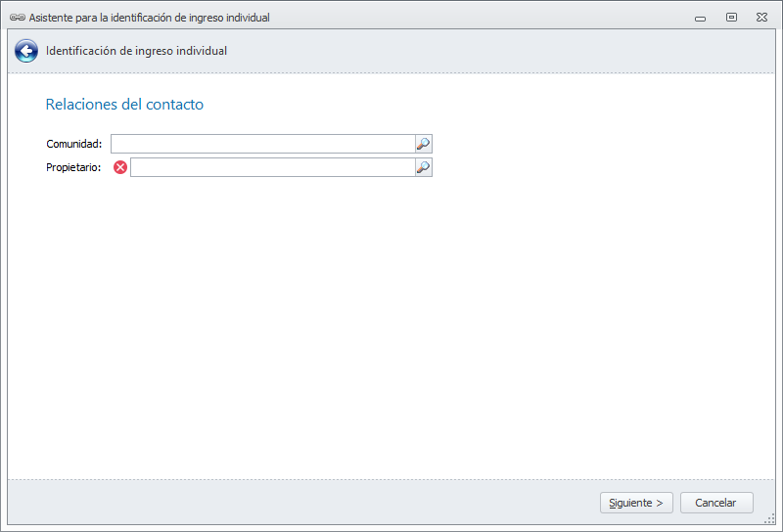Viewport: 783px width, 532px height.
Task: Minimize the assistant window
Action: click(700, 18)
